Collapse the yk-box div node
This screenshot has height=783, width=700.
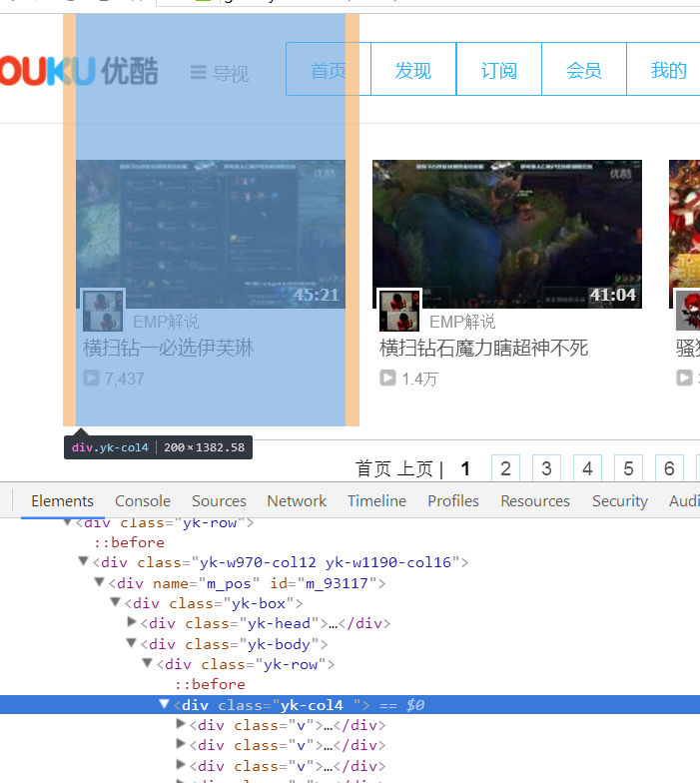click(116, 602)
